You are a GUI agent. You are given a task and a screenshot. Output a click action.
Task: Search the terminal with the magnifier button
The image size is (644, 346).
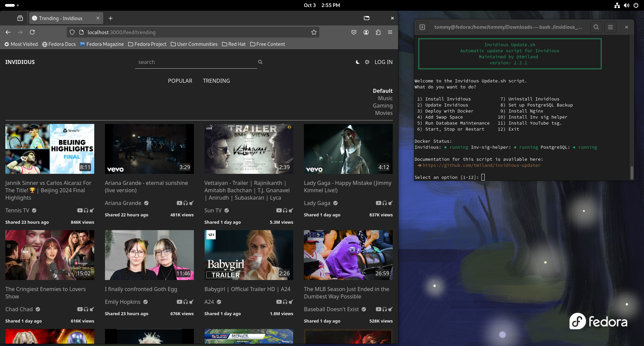point(596,27)
